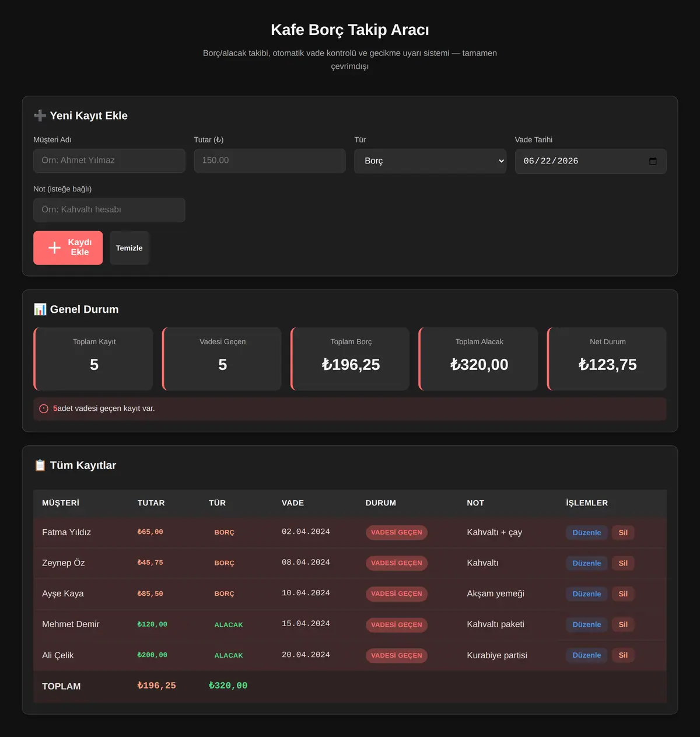Click the plus icon on Kaydı Ekle

tap(54, 247)
